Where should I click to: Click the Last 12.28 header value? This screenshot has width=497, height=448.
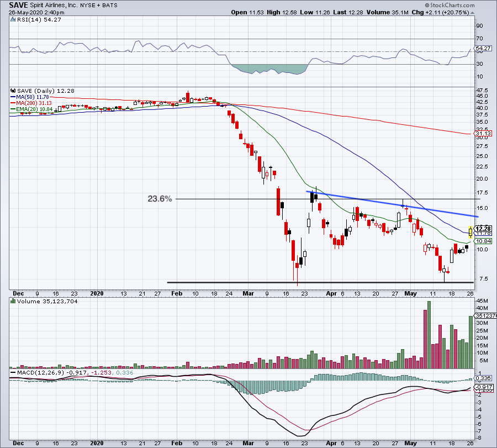348,12
